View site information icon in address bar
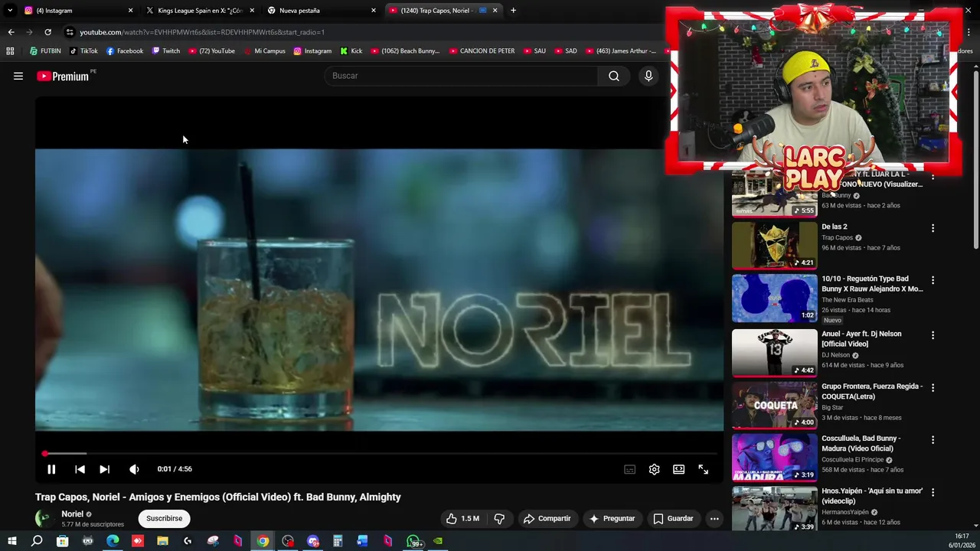The height and width of the screenshot is (551, 980). [70, 32]
